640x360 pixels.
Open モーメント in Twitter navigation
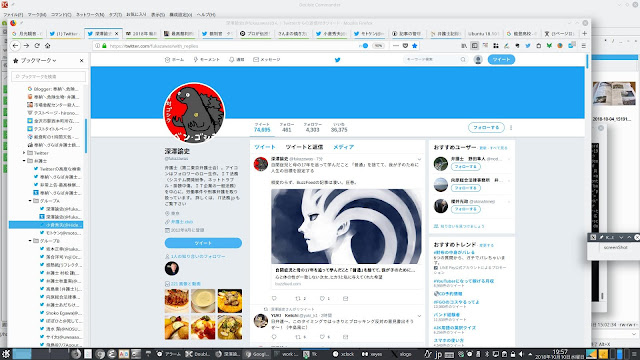pos(207,60)
